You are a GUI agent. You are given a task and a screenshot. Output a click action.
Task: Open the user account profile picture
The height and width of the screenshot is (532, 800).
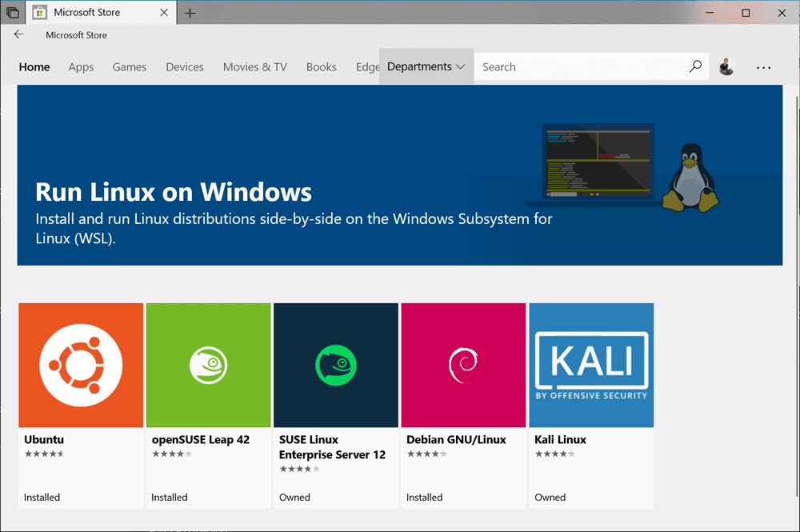[x=726, y=67]
